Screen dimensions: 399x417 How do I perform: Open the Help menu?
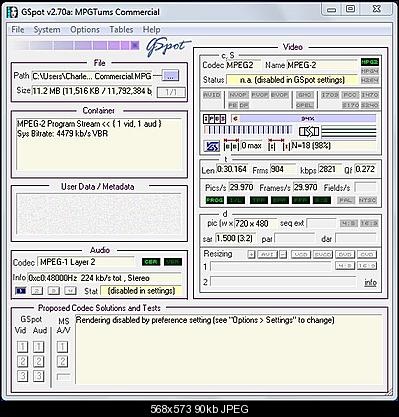(151, 29)
